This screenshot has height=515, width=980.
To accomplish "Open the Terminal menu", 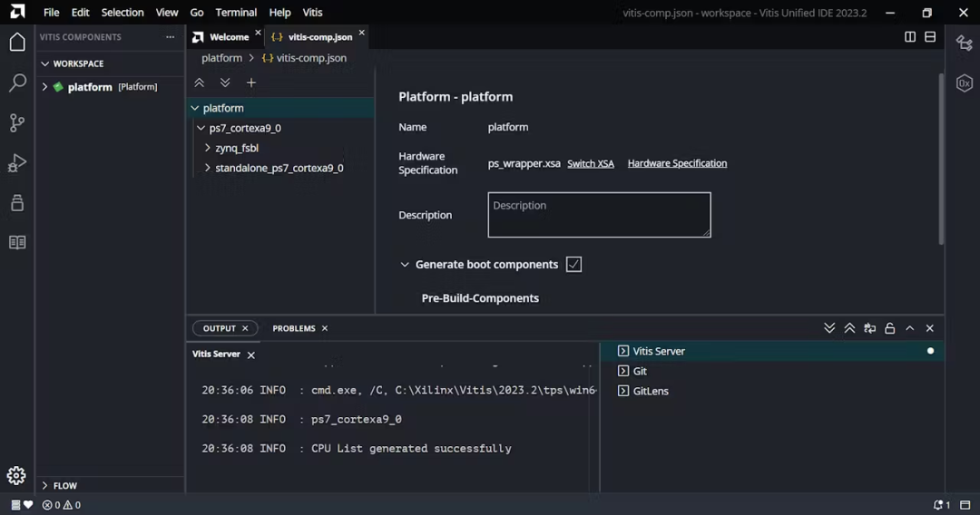I will (x=236, y=13).
